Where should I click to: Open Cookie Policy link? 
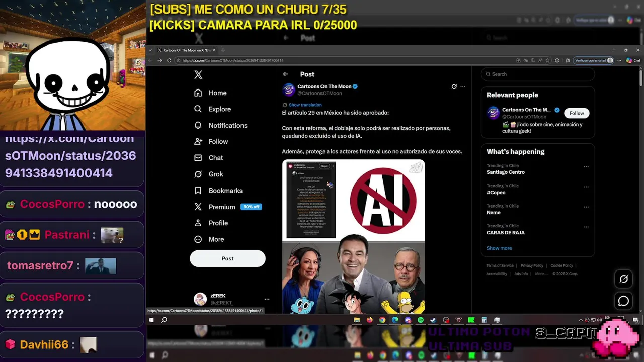click(561, 265)
